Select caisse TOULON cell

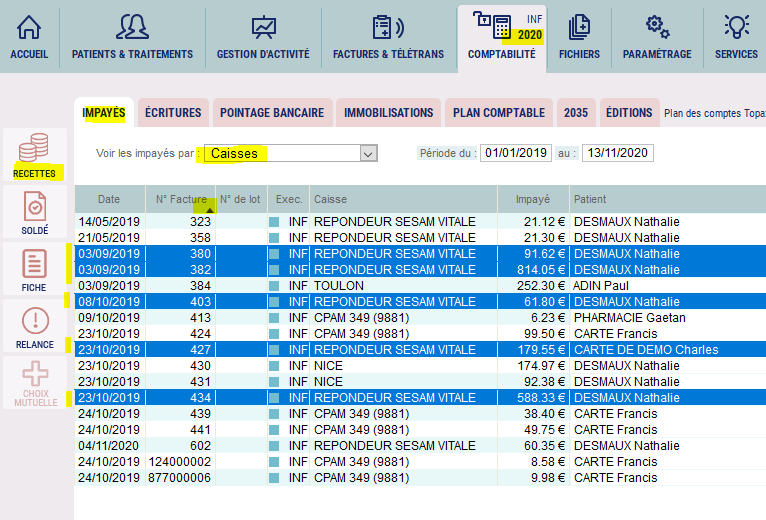pos(339,286)
